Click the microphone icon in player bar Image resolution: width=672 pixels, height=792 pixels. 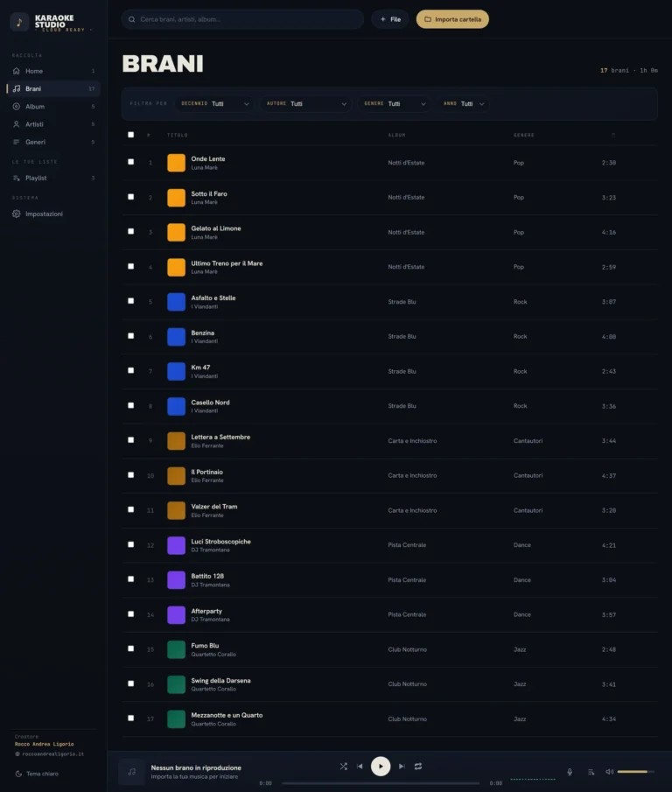pos(570,772)
